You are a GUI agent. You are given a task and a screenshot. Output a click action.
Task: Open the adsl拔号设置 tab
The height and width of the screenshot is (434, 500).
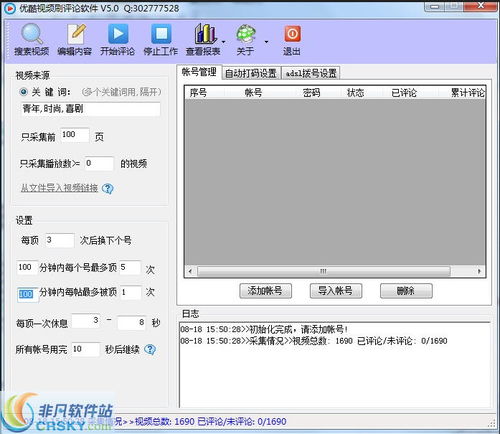(x=311, y=73)
